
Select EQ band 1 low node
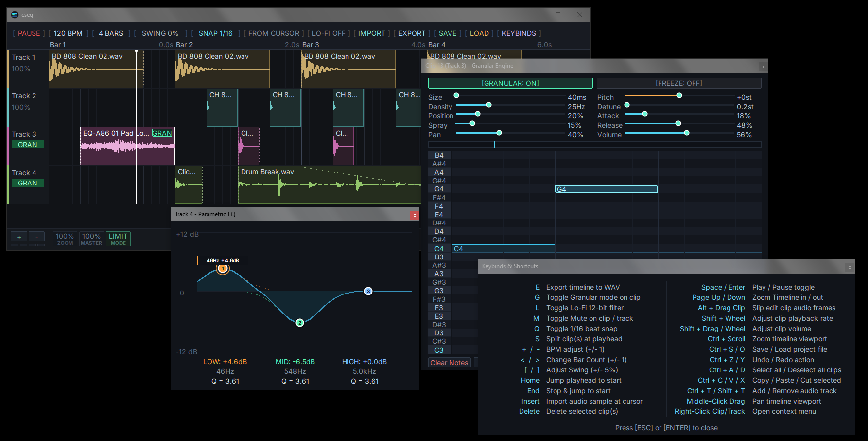(223, 269)
